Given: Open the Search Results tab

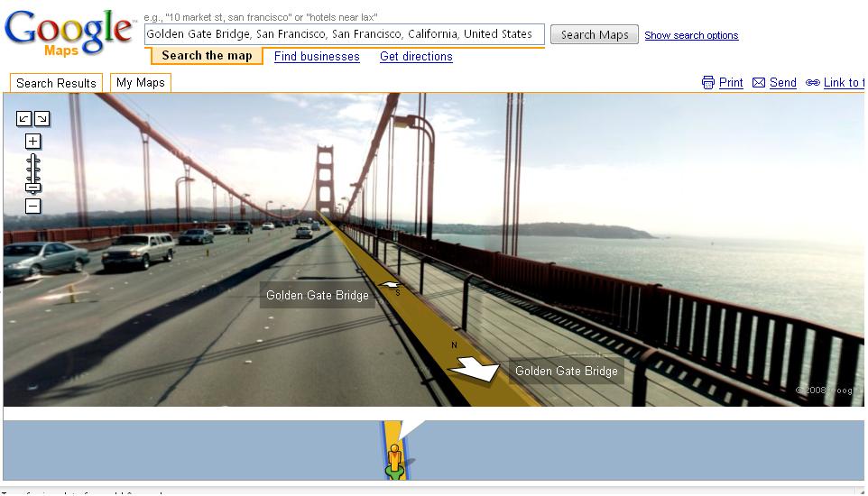Looking at the screenshot, I should [57, 83].
